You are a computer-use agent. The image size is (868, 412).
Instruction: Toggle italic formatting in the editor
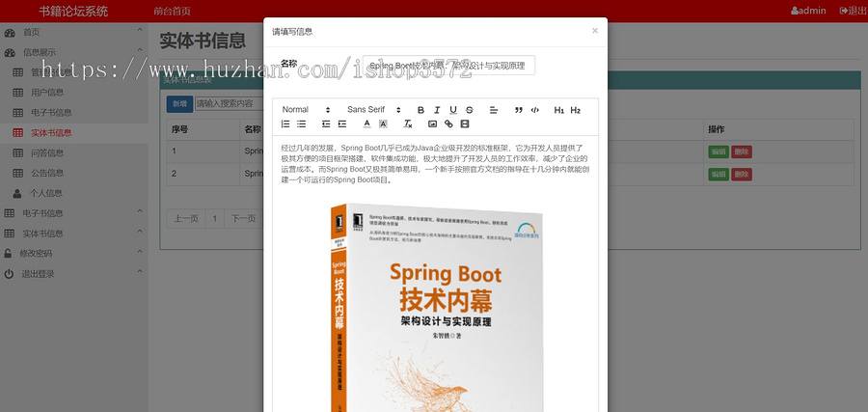click(x=437, y=110)
